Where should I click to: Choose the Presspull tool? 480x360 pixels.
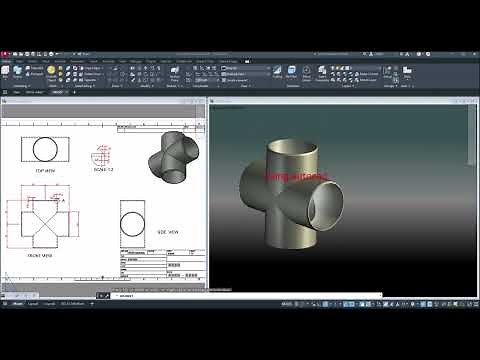click(x=35, y=74)
